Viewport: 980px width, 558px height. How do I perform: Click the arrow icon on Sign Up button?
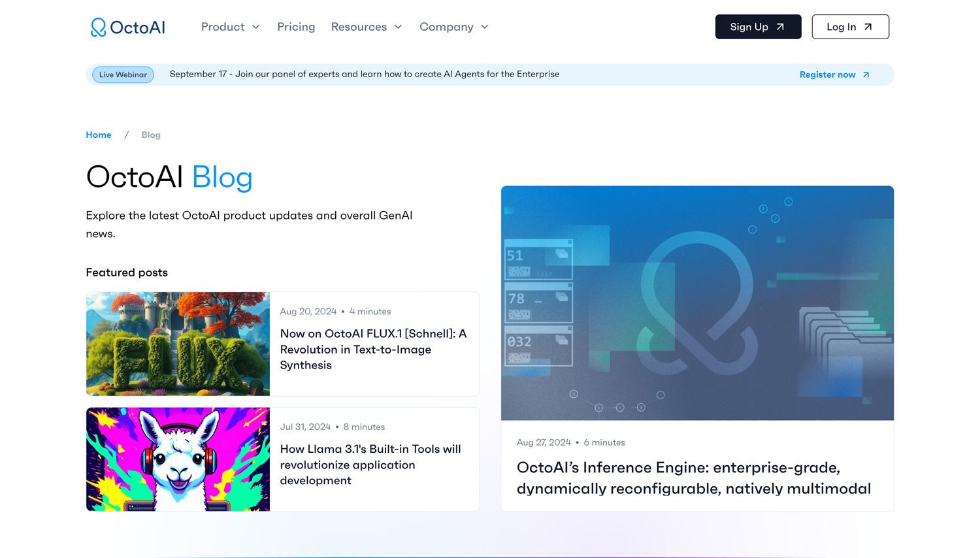click(780, 27)
